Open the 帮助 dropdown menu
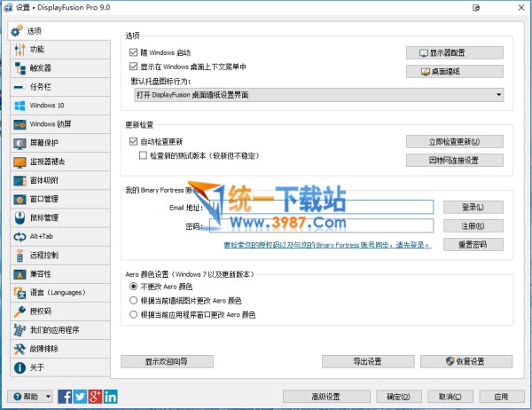Screen dimensions: 532x410 [29, 397]
